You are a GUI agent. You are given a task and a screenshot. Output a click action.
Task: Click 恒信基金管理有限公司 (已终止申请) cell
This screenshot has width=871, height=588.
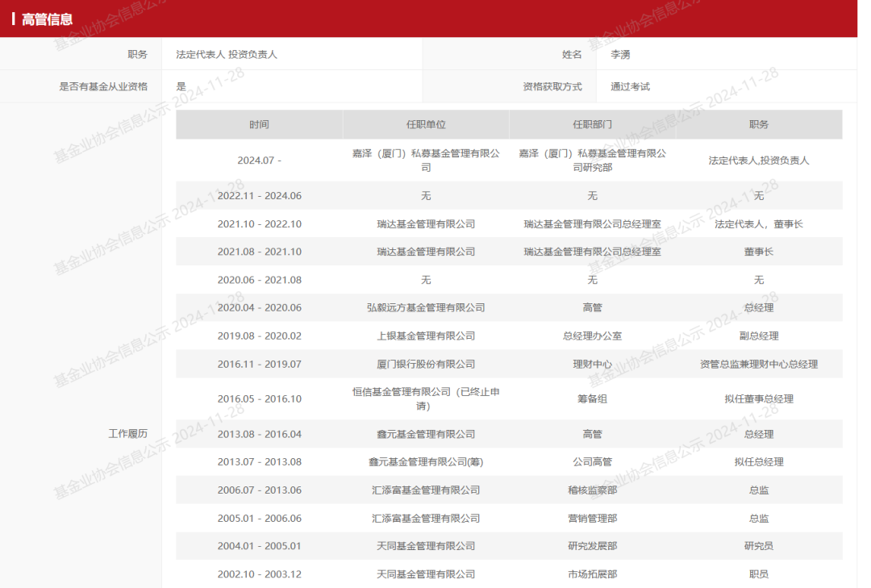click(426, 398)
